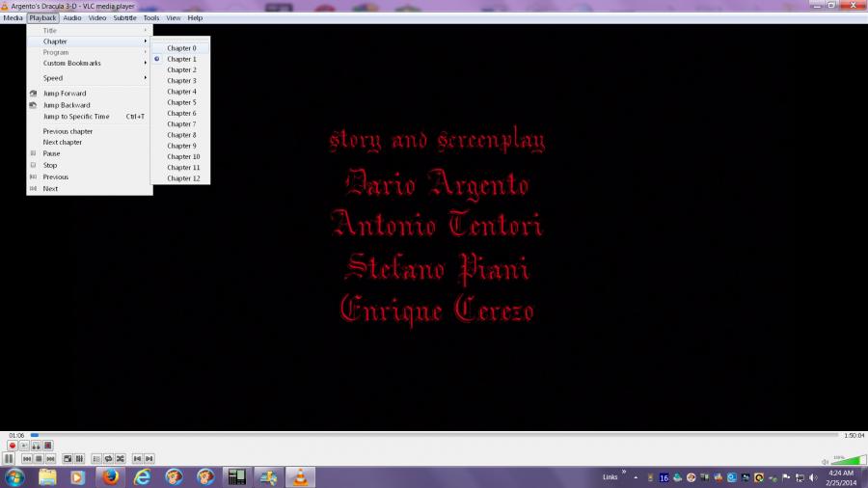The height and width of the screenshot is (488, 868).
Task: Open the Media menu
Action: tap(13, 17)
